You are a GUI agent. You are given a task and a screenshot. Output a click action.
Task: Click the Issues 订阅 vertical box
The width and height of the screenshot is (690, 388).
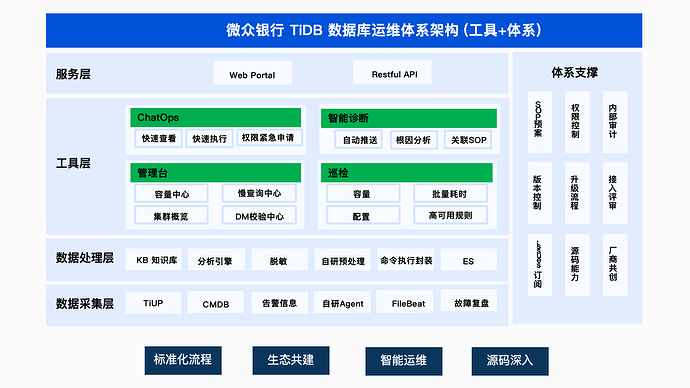540,265
